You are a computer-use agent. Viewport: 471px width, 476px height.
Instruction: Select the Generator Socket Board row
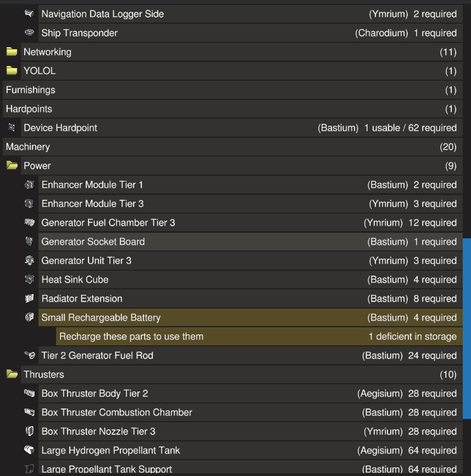pos(247,242)
